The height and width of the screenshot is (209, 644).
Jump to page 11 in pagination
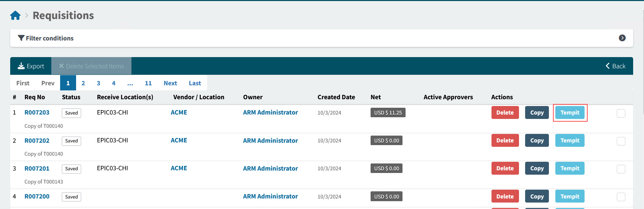148,83
